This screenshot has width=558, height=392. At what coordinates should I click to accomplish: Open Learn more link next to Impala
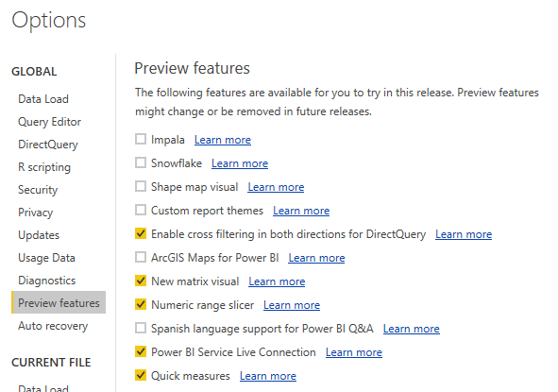tap(223, 140)
